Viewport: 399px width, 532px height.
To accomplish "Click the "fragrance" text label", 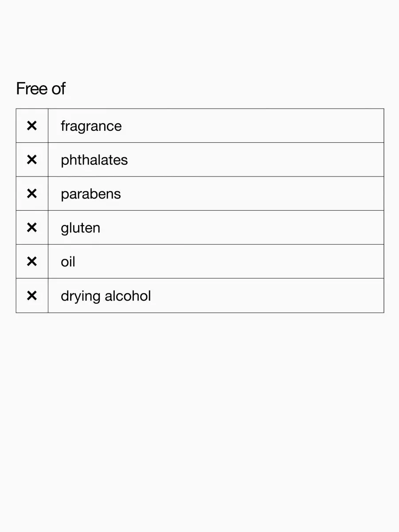I will (x=91, y=126).
